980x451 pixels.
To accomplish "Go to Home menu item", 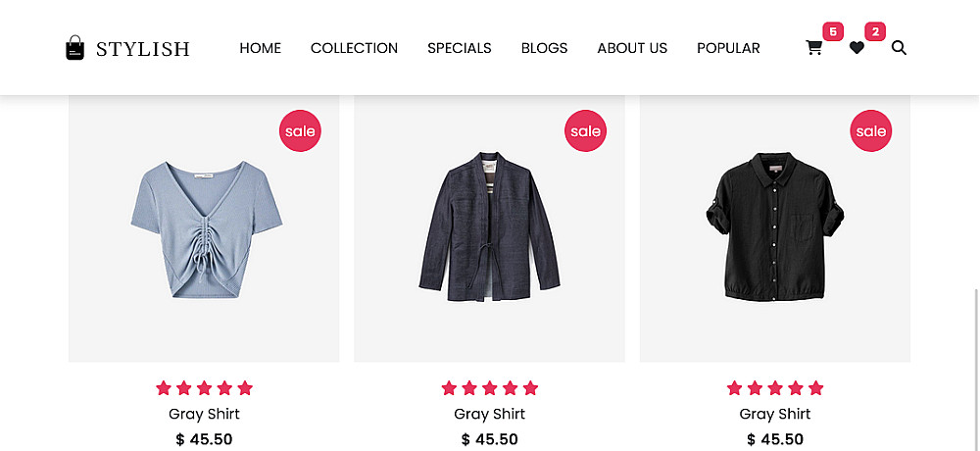I will point(260,48).
